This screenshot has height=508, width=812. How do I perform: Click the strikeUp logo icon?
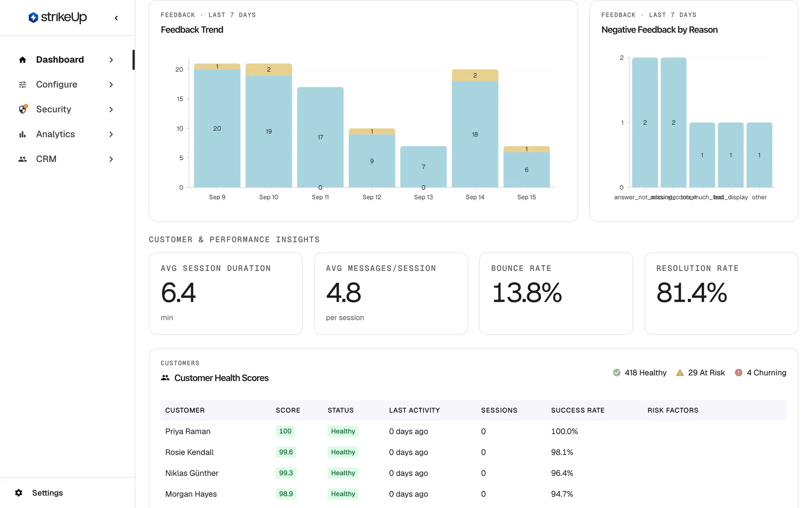coord(33,18)
